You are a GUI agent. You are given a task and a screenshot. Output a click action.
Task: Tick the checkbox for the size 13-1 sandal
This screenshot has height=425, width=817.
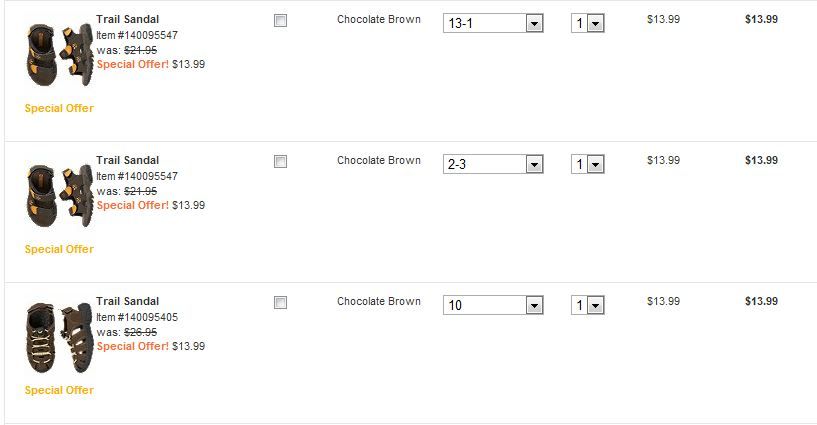pos(281,21)
